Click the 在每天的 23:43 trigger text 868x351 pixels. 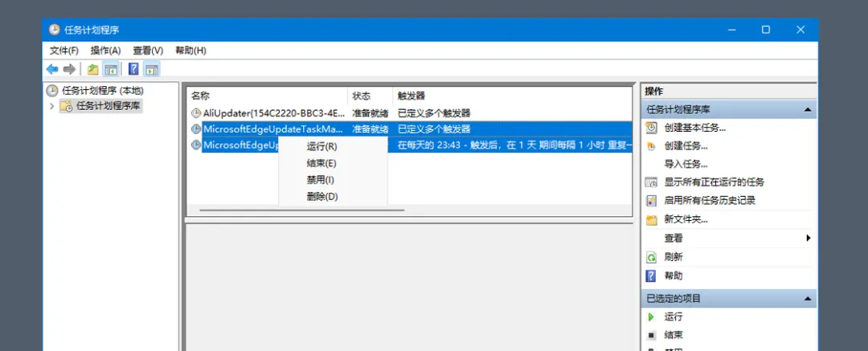[514, 145]
